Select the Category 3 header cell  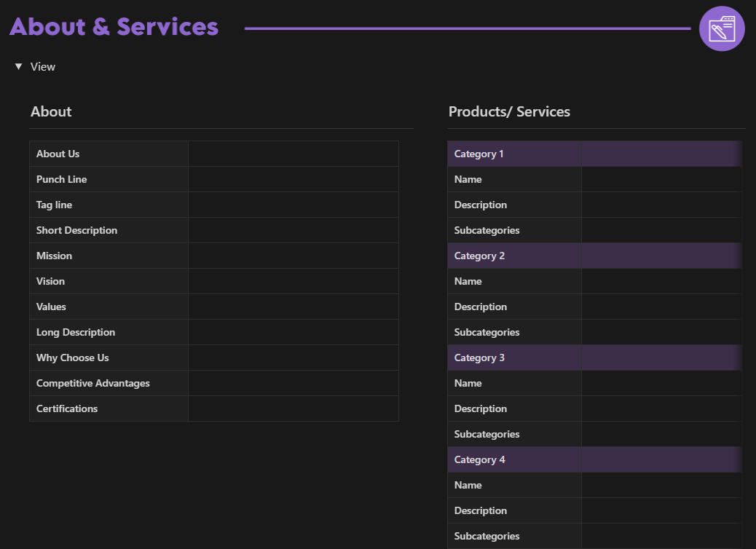(514, 358)
